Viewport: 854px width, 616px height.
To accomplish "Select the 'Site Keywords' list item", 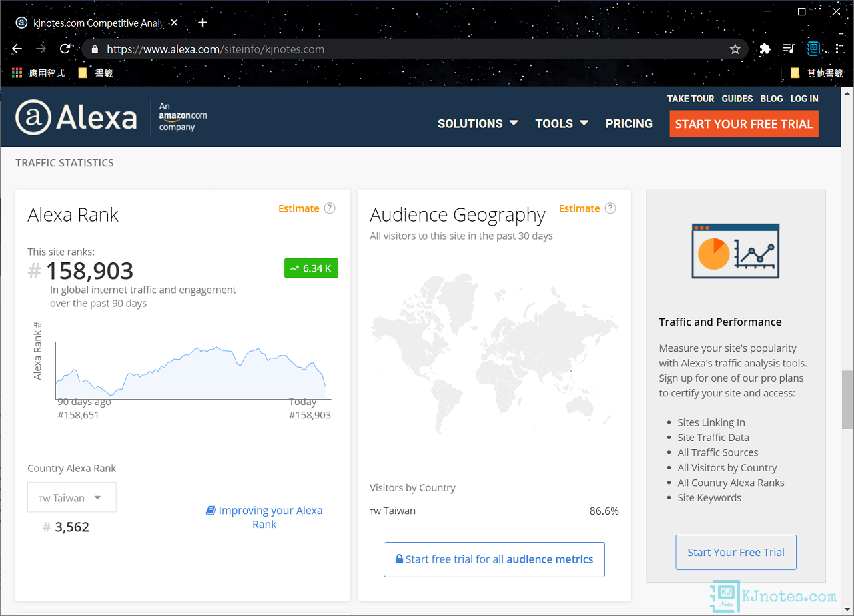I will click(x=709, y=497).
